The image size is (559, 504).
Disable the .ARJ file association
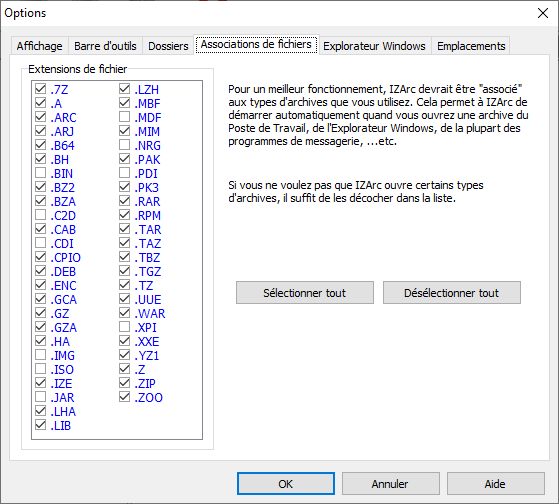point(41,131)
